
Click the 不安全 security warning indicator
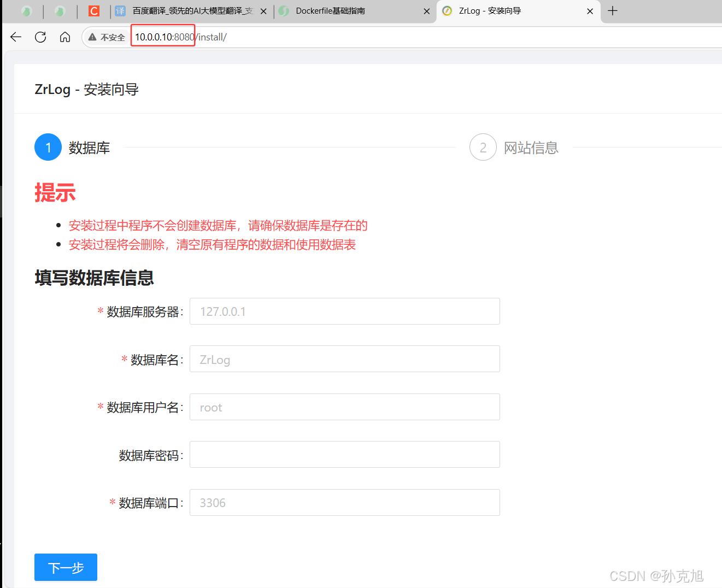click(x=107, y=37)
